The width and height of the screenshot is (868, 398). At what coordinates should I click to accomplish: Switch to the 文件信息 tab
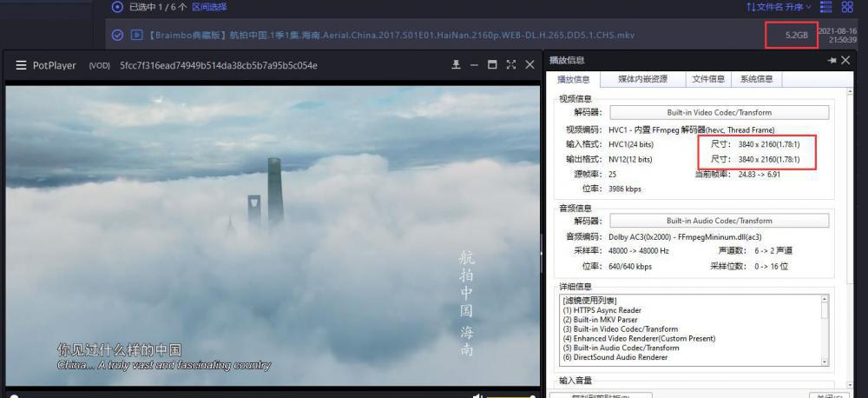[x=708, y=79]
